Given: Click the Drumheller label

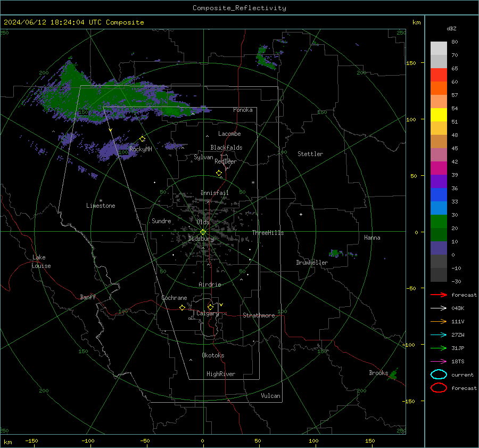Looking at the screenshot, I should (312, 263).
